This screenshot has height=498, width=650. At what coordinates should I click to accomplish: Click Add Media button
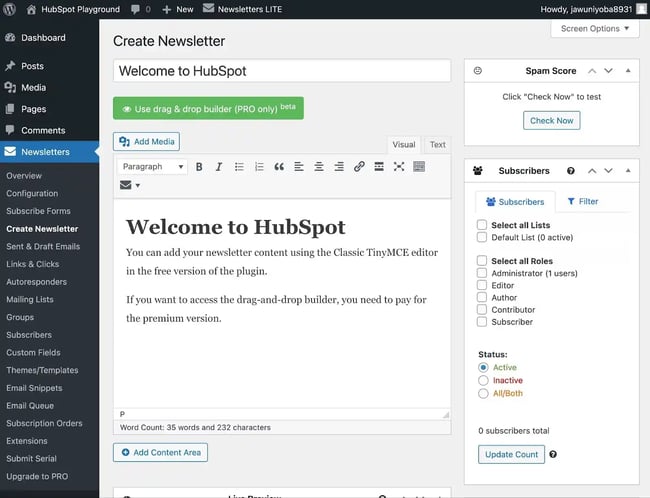146,142
